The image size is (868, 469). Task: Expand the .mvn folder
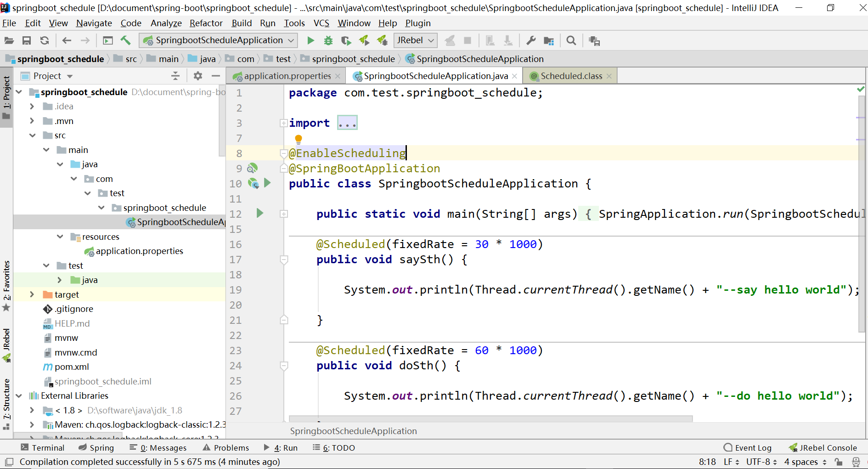tap(32, 121)
